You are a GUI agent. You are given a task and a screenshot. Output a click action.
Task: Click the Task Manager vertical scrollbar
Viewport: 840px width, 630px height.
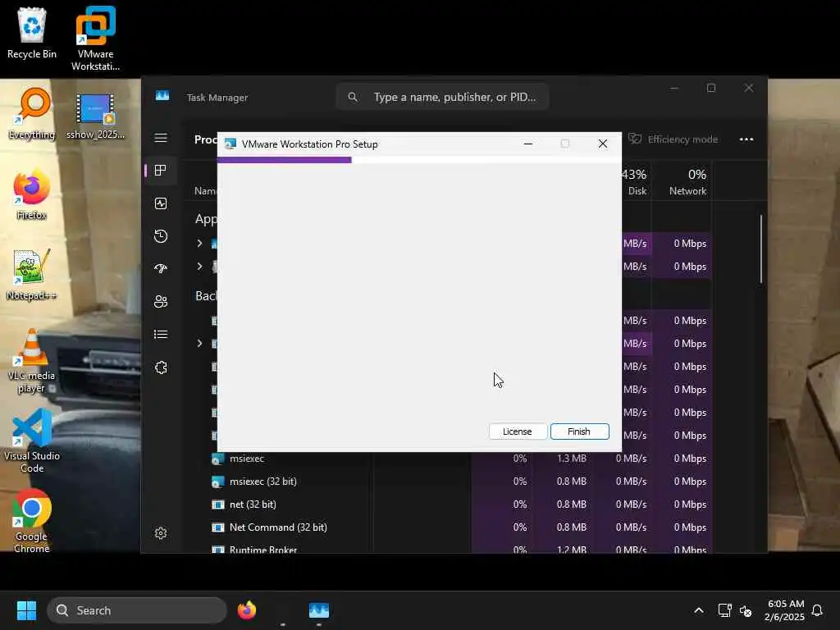click(x=760, y=249)
